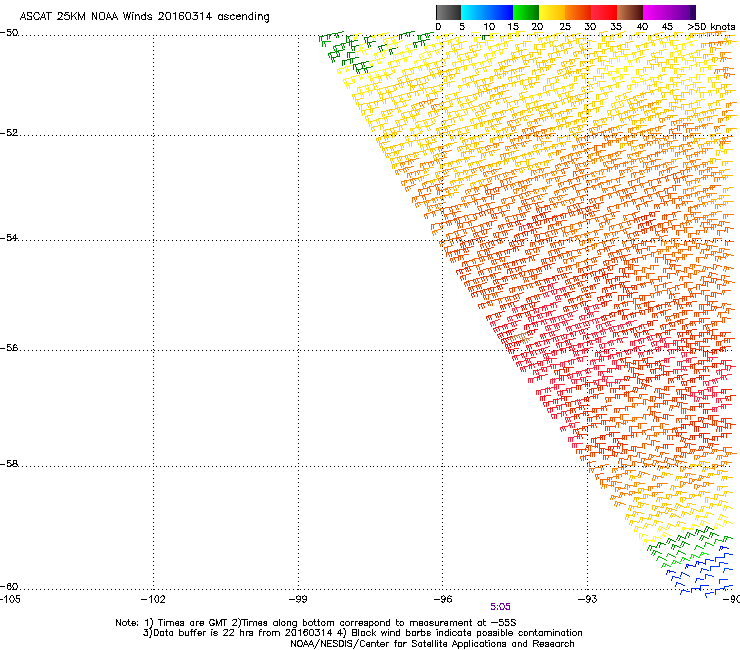Select the yellow 20-25 knots color segment
This screenshot has height=650, width=740.
tap(552, 12)
